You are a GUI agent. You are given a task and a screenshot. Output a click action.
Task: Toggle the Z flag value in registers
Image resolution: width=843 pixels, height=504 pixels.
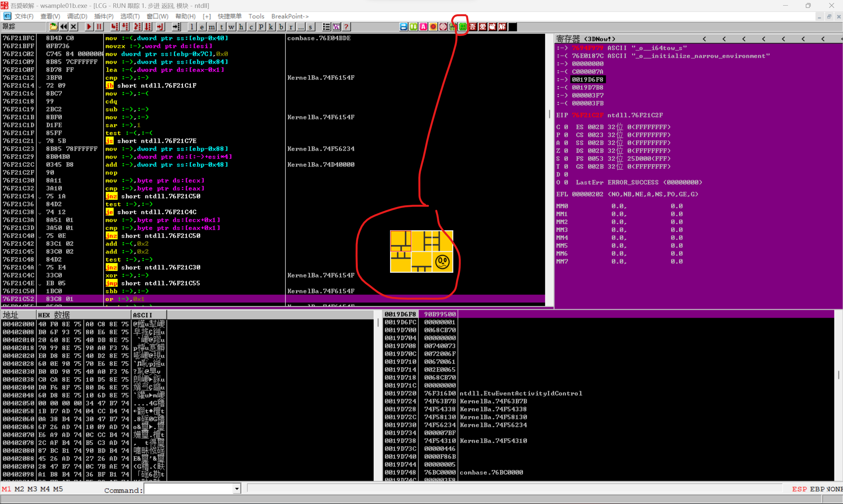566,151
